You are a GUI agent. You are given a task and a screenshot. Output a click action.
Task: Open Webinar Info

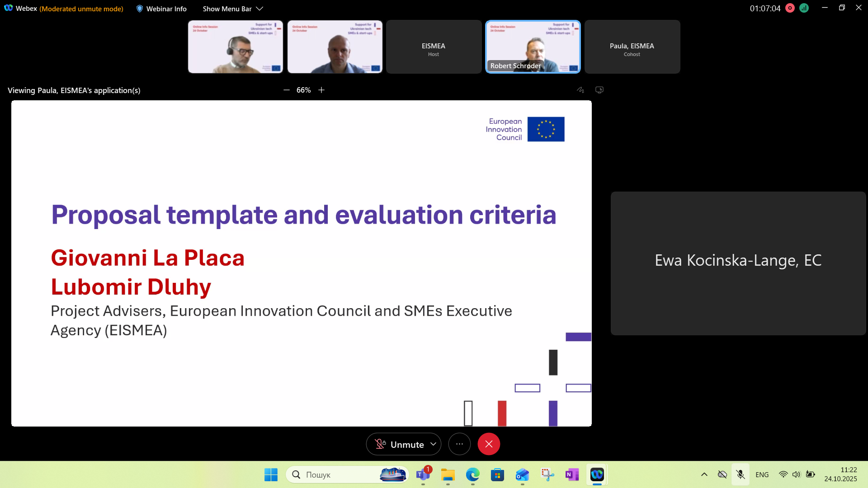161,9
